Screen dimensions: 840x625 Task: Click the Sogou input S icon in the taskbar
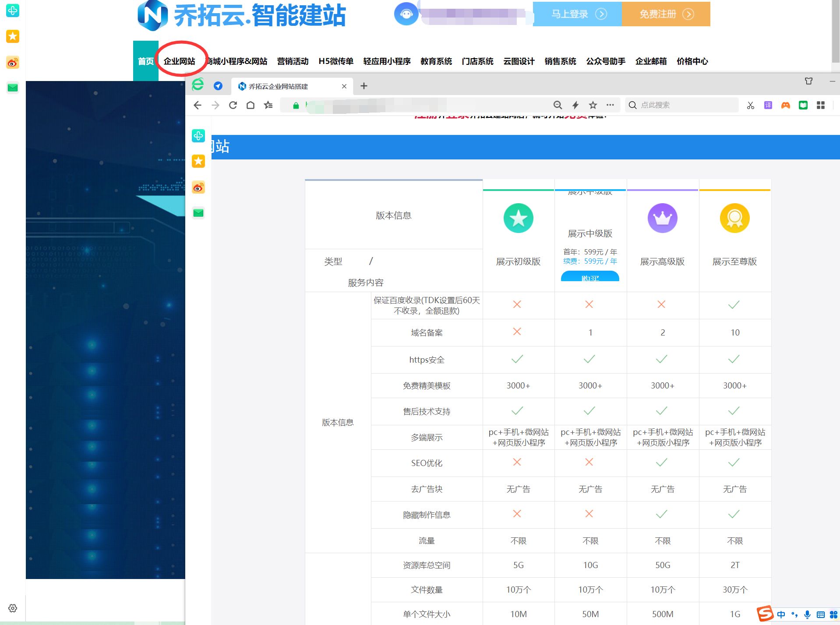point(764,614)
